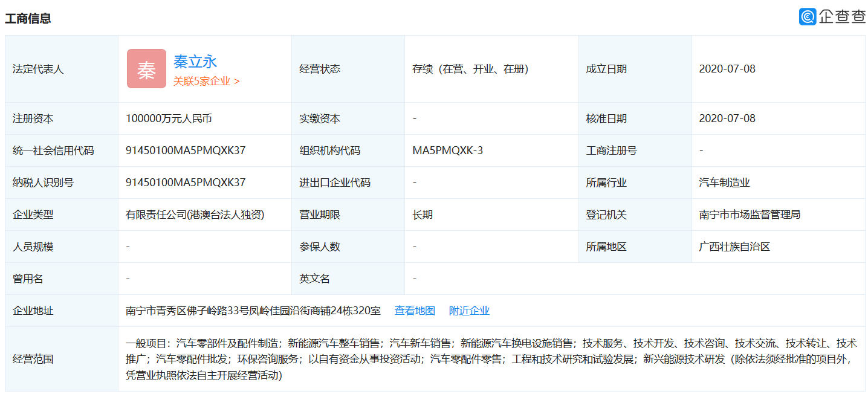Click the 存续 operating status value
Image resolution: width=868 pixels, height=394 pixels.
[470, 69]
